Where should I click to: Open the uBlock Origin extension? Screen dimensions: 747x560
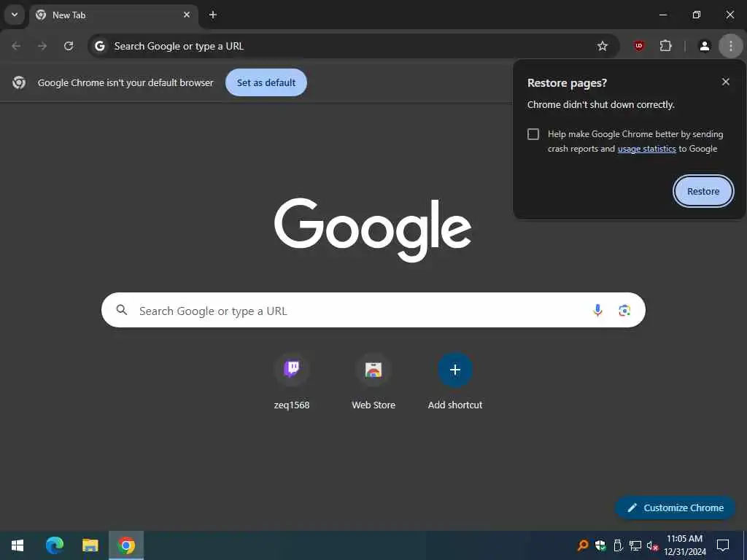[639, 46]
